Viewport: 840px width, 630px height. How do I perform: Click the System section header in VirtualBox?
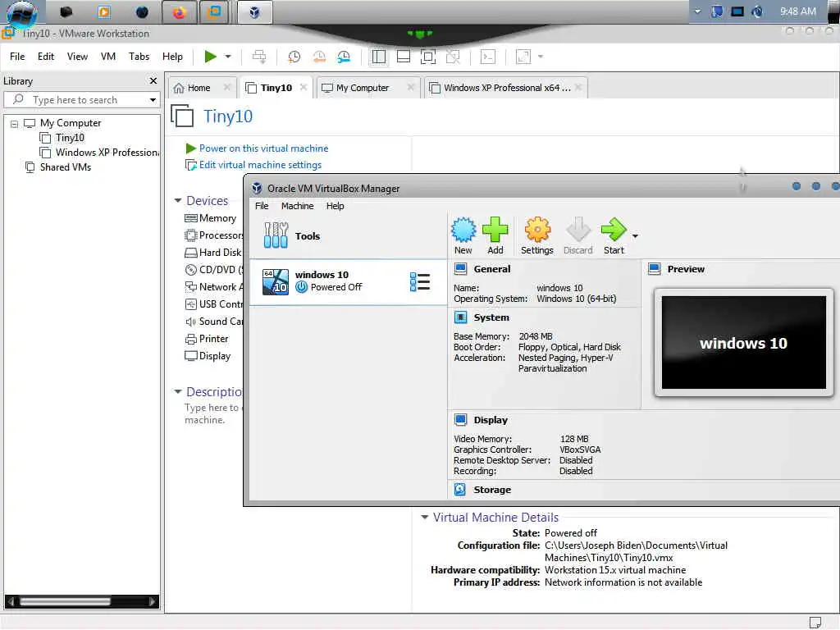(x=491, y=317)
